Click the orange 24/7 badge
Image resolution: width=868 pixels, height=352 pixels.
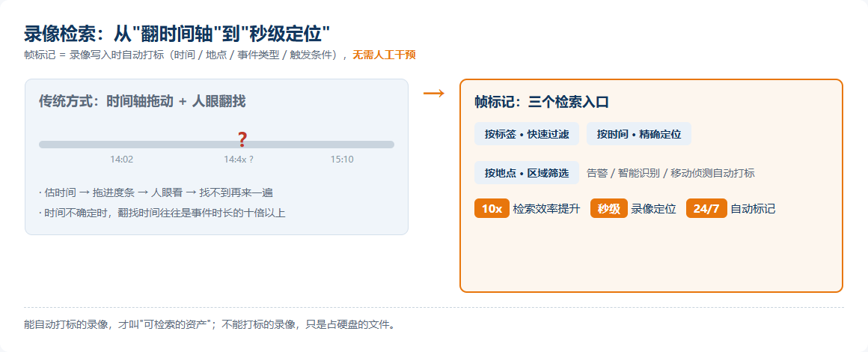click(x=706, y=209)
